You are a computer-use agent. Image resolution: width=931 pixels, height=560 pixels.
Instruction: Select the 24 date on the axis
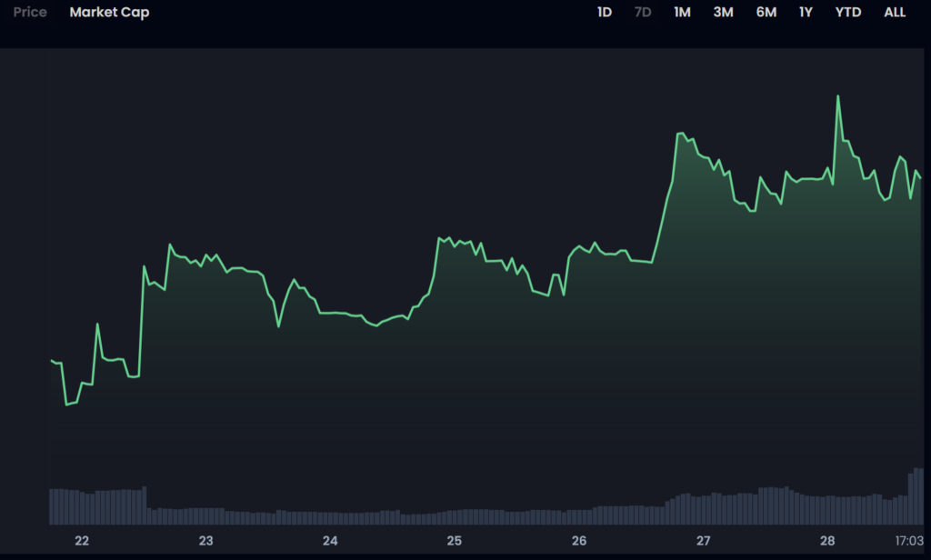pos(330,541)
